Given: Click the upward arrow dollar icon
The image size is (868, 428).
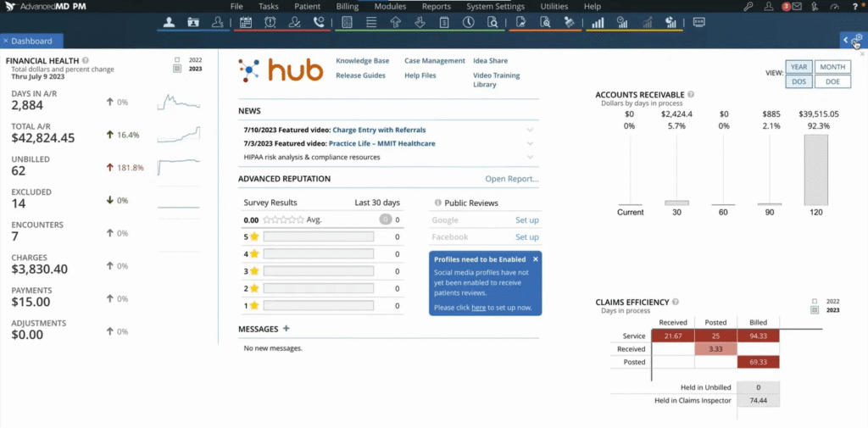Looking at the screenshot, I should tap(395, 22).
